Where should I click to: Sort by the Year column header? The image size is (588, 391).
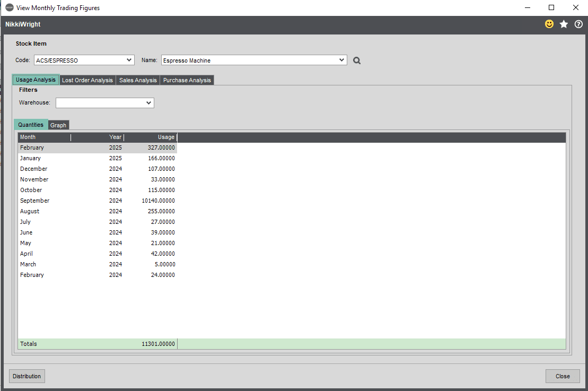tap(98, 137)
